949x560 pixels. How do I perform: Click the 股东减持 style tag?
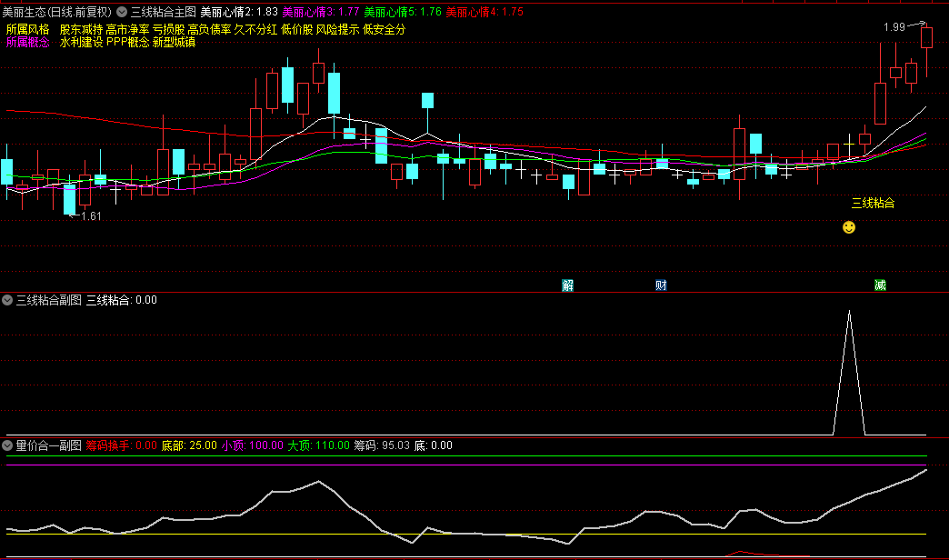pos(81,29)
